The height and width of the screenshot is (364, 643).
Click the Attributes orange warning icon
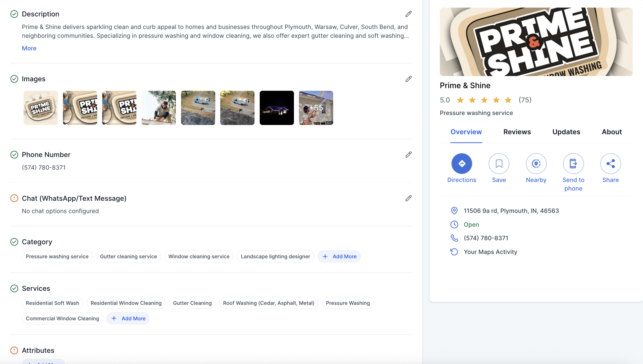(x=14, y=350)
